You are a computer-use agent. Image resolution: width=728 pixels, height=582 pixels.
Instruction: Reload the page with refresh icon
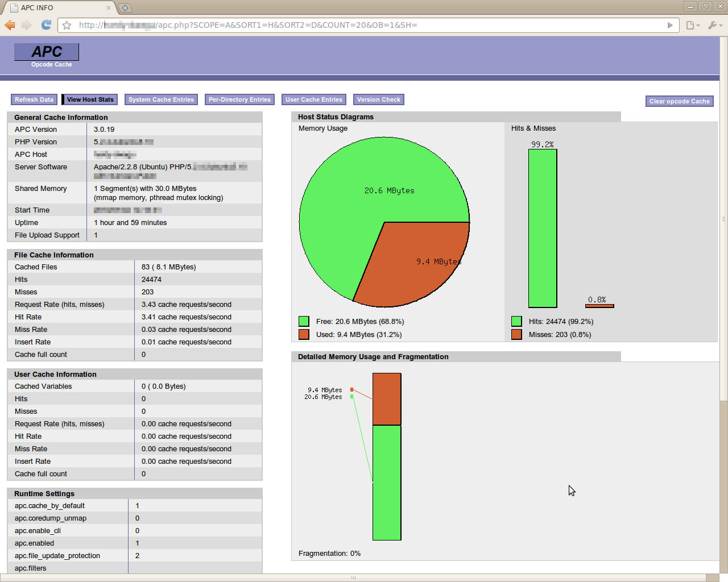point(47,25)
